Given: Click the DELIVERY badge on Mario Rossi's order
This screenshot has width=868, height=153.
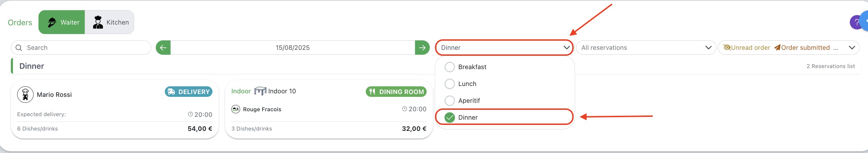Looking at the screenshot, I should click(x=189, y=92).
